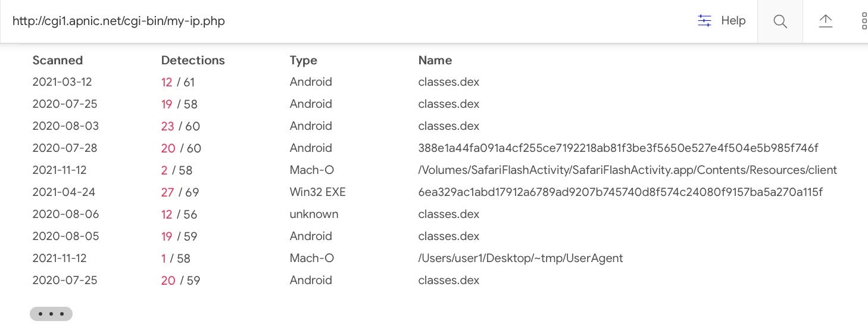Click the Scanned column header
The height and width of the screenshot is (327, 868).
pos(57,60)
